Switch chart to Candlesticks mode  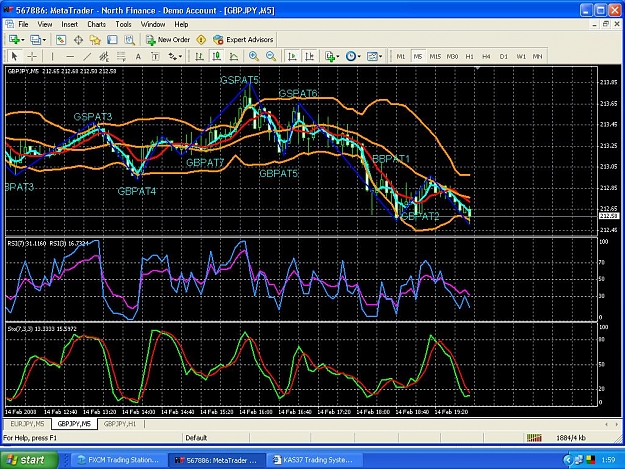pyautogui.click(x=216, y=57)
